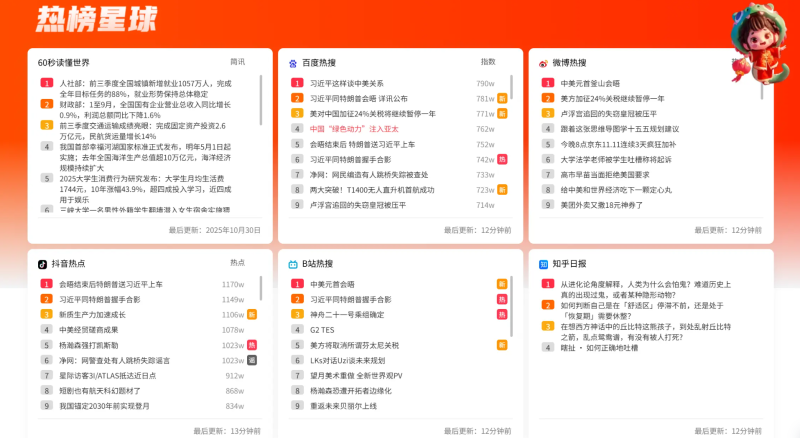The image size is (800, 438).
Task: Click the 新 badge on 美对中国加征24%关税将继续暂停一年
Action: pos(502,114)
